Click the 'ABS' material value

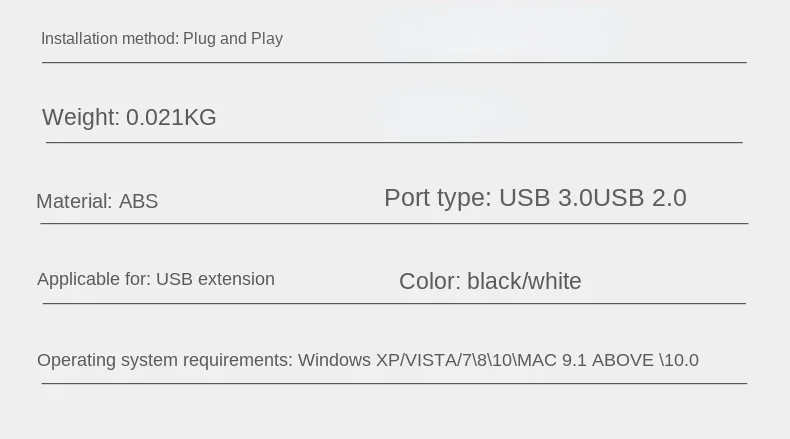click(138, 201)
